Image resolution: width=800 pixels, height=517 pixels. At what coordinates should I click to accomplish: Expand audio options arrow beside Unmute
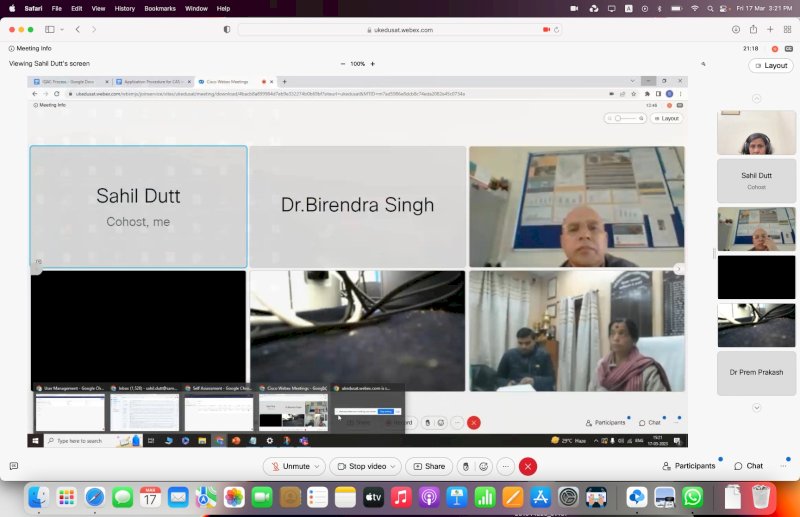pyautogui.click(x=317, y=466)
